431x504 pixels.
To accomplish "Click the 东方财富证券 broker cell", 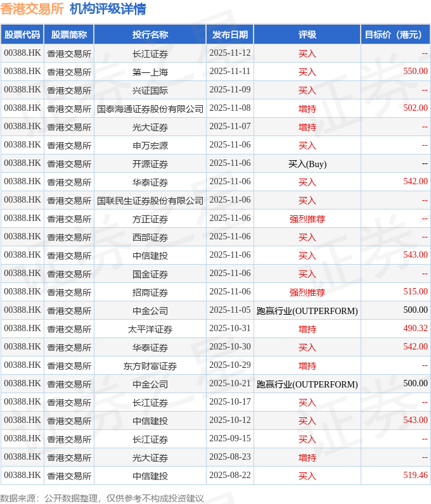I will (150, 365).
